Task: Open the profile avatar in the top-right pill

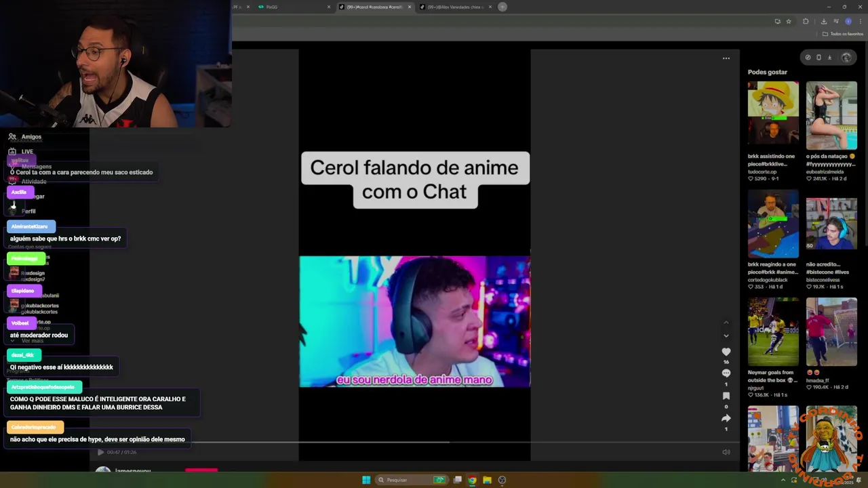Action: click(846, 58)
